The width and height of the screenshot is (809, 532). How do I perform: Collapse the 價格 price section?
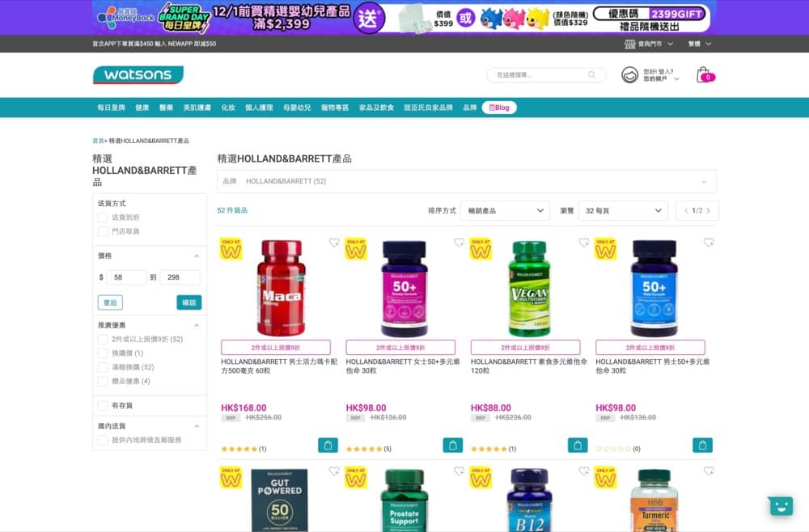click(197, 256)
